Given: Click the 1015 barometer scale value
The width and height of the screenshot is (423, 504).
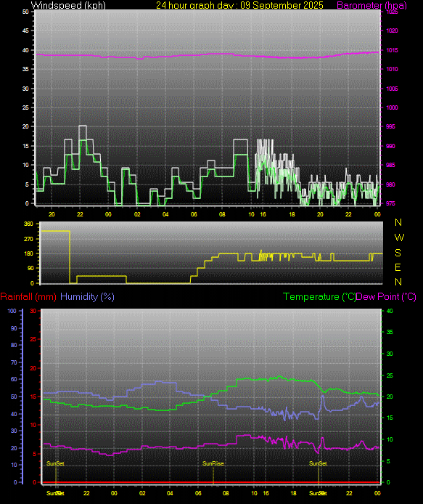Looking at the screenshot, I should (x=392, y=50).
